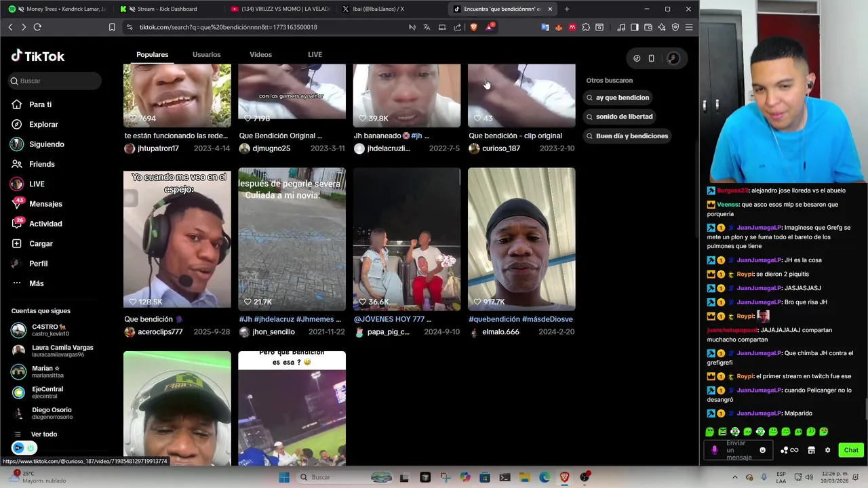Open the aceroclips777 video thumbnail

[177, 238]
